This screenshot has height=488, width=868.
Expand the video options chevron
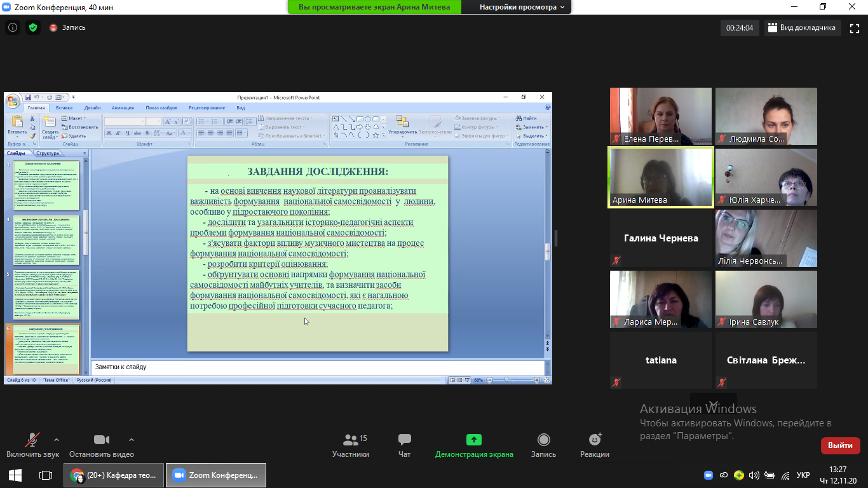[x=132, y=439]
